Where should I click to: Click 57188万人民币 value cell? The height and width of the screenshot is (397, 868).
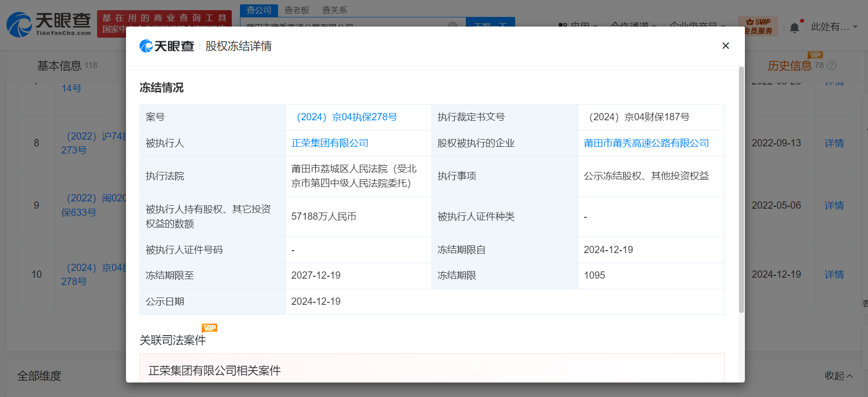coord(358,216)
